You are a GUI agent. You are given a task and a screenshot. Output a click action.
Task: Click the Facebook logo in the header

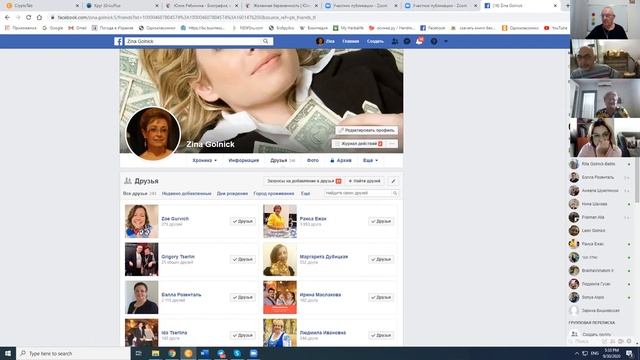pos(118,41)
